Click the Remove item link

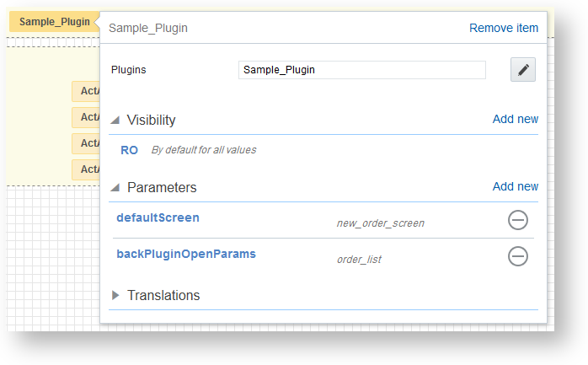(503, 28)
